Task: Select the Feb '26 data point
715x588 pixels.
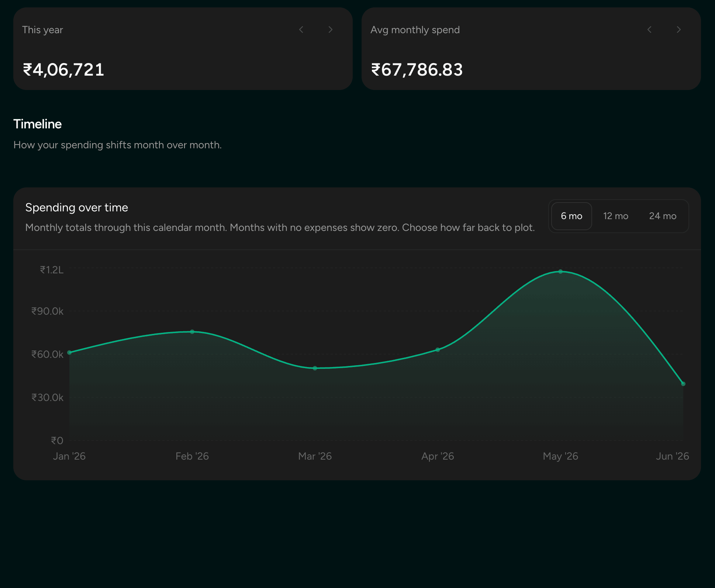Action: pos(192,332)
